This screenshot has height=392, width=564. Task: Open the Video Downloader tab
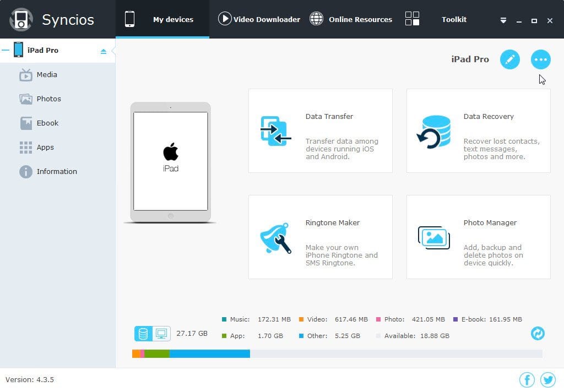[x=259, y=19]
